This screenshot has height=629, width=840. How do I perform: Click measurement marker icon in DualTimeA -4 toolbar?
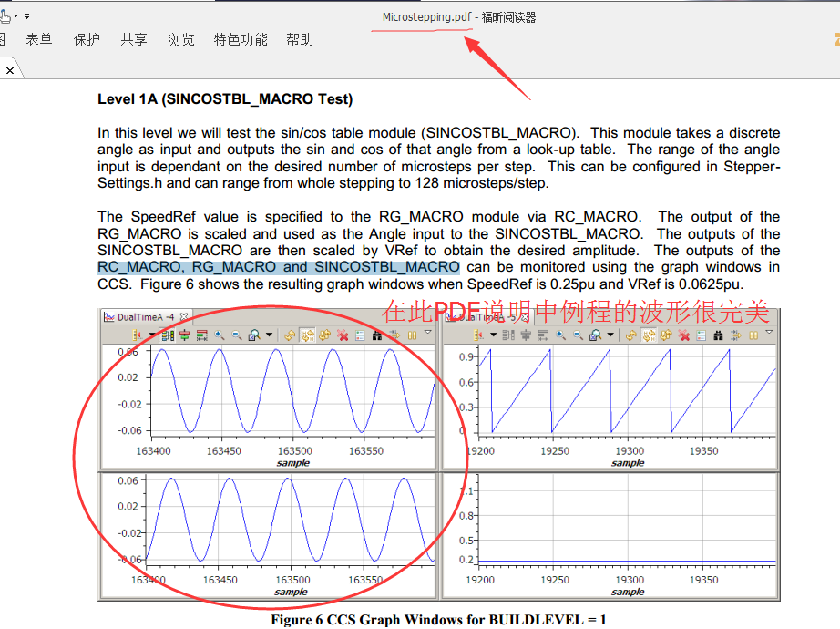tap(138, 335)
